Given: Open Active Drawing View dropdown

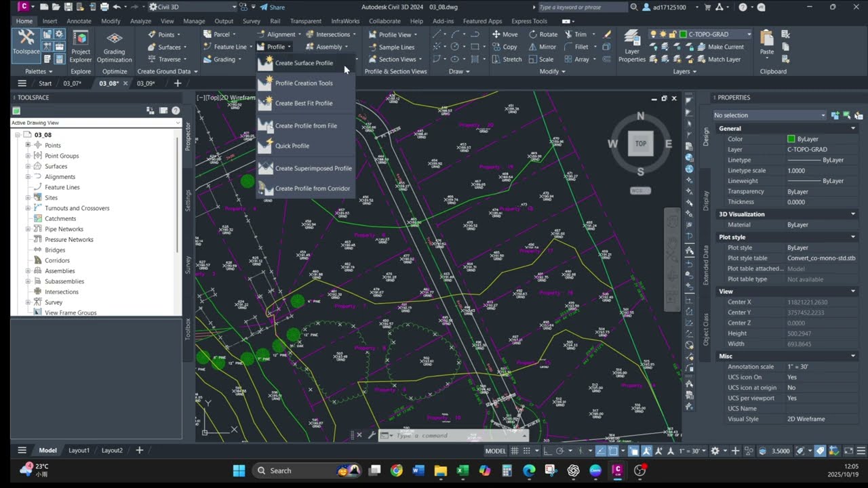Looking at the screenshot, I should point(96,123).
